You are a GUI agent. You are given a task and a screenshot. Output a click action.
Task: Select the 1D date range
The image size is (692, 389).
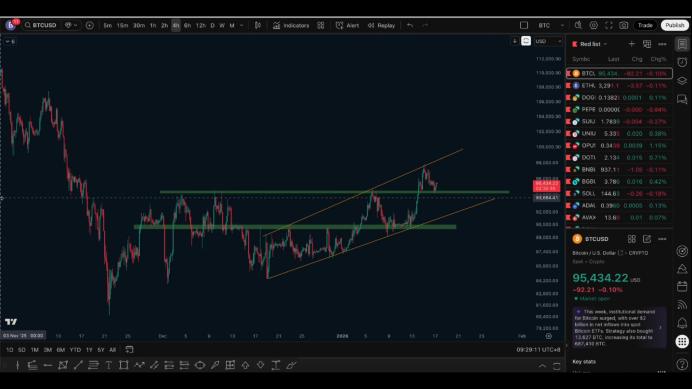pyautogui.click(x=9, y=350)
